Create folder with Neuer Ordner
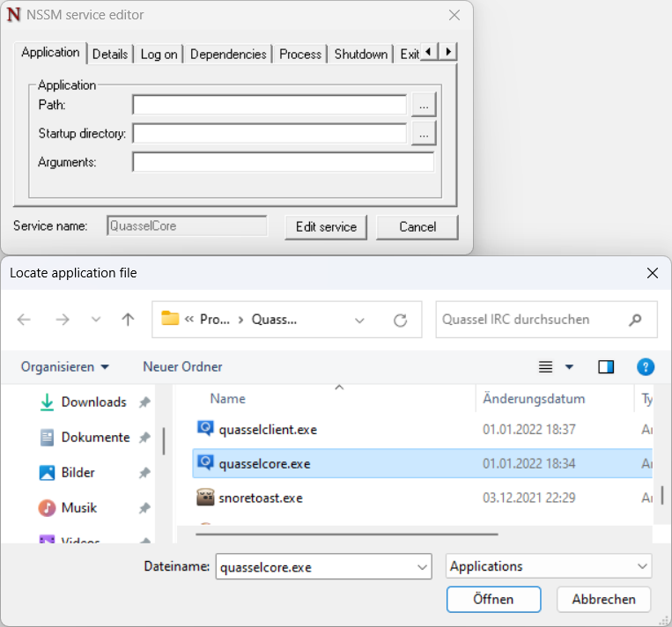The width and height of the screenshot is (672, 627). pyautogui.click(x=182, y=367)
